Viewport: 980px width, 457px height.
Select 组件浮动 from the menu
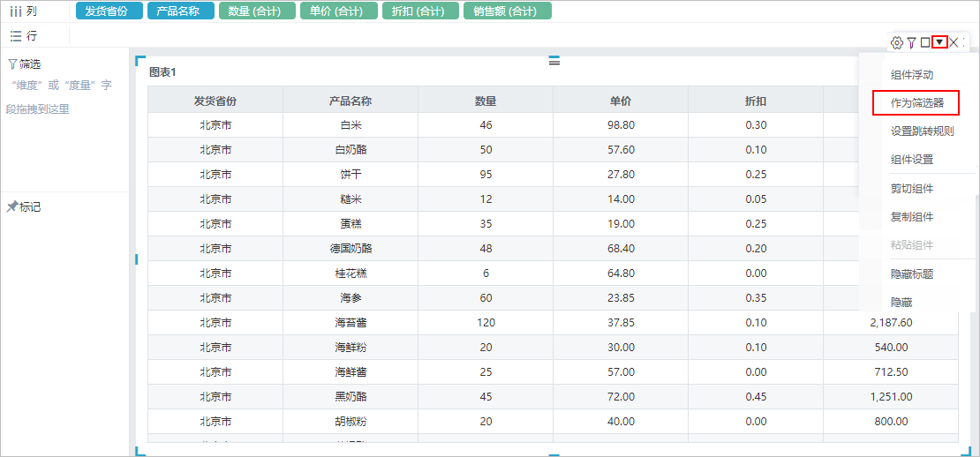point(912,75)
